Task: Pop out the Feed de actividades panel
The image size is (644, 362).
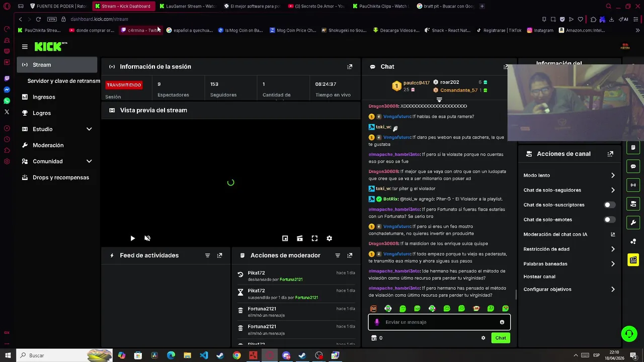Action: pyautogui.click(x=219, y=255)
